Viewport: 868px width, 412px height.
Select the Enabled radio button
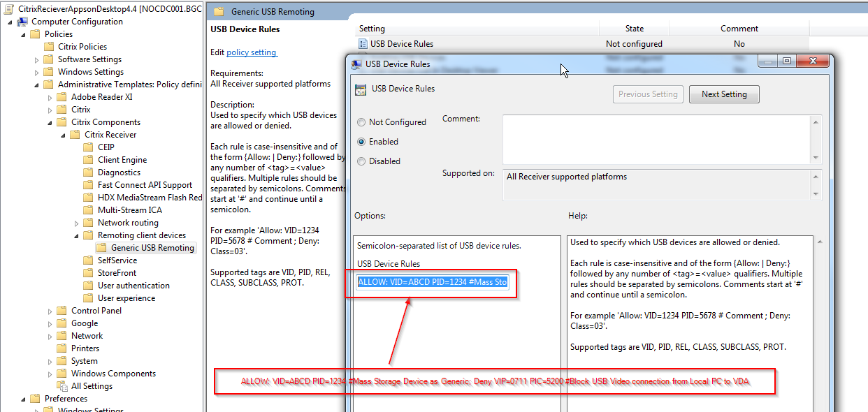tap(361, 142)
